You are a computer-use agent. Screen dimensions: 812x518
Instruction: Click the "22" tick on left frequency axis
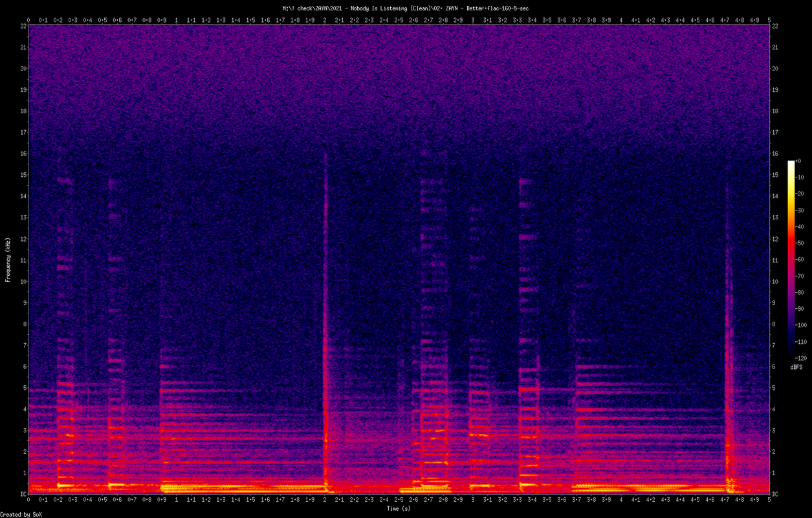[23, 26]
